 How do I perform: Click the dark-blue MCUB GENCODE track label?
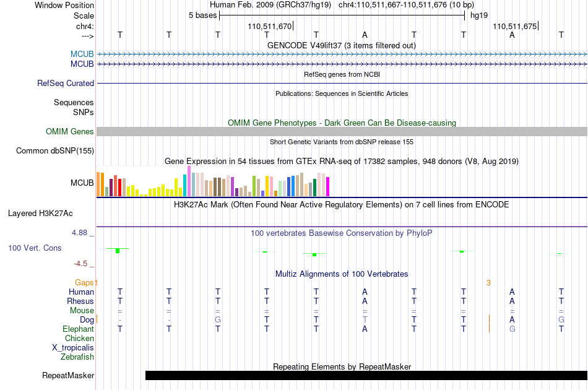82,64
